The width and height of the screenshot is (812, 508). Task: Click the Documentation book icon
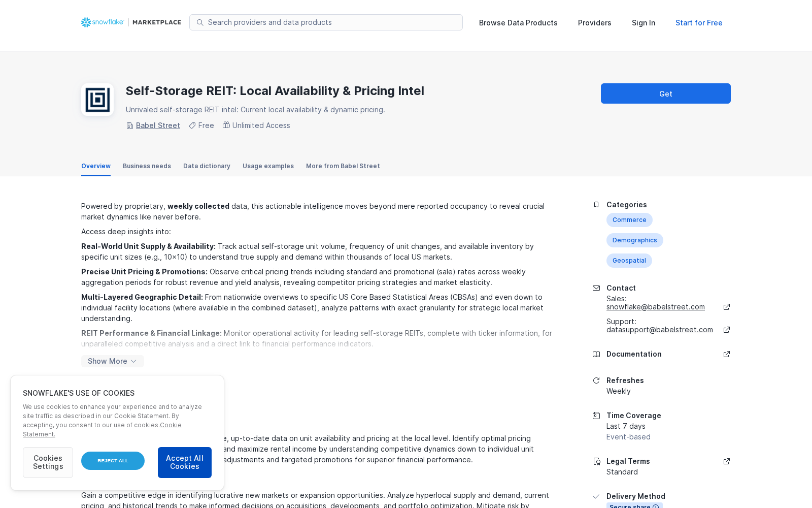pos(596,354)
